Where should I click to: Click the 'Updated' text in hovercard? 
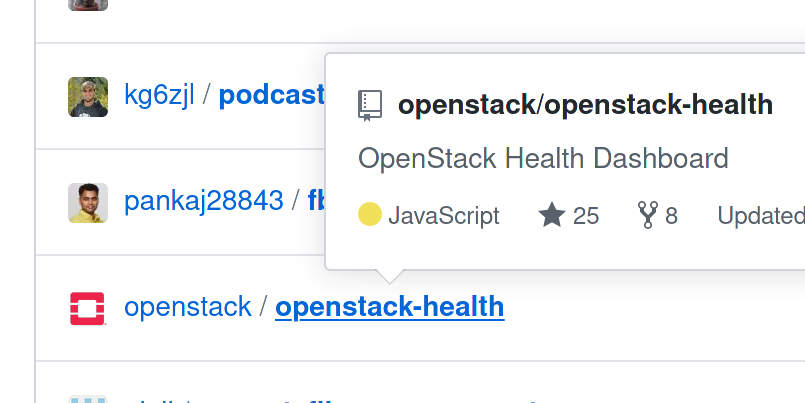pyautogui.click(x=761, y=216)
